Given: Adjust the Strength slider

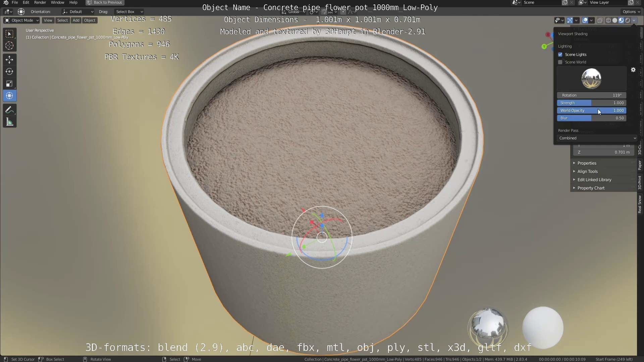Looking at the screenshot, I should 592,103.
